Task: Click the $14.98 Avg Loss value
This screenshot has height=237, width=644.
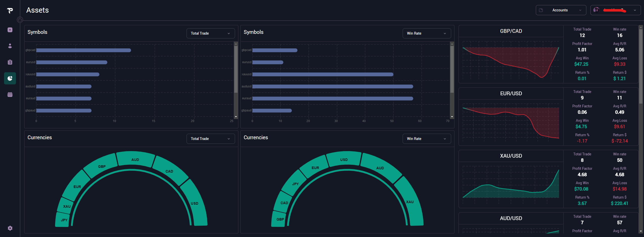Action: click(x=619, y=189)
